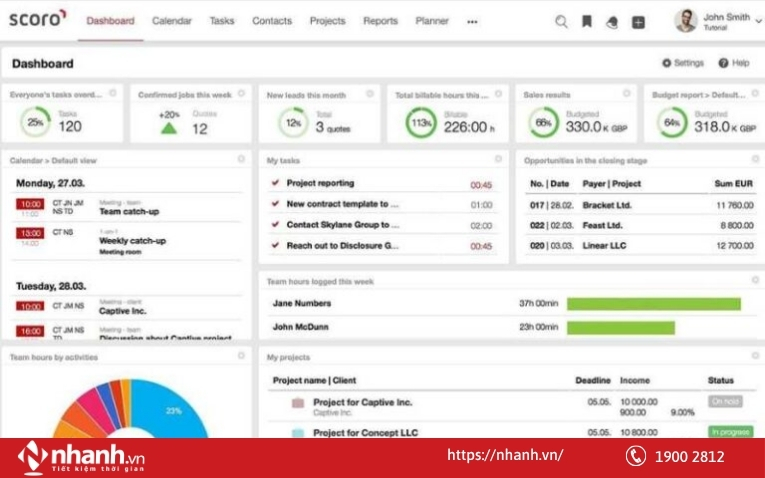Open My tasks widget options
The image size is (765, 478).
point(498,159)
